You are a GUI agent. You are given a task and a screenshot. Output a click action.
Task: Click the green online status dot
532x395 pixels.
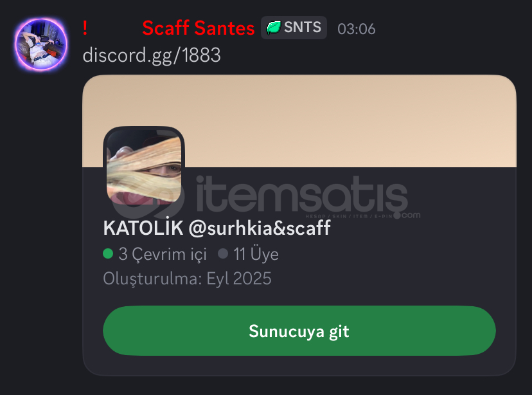tap(108, 253)
